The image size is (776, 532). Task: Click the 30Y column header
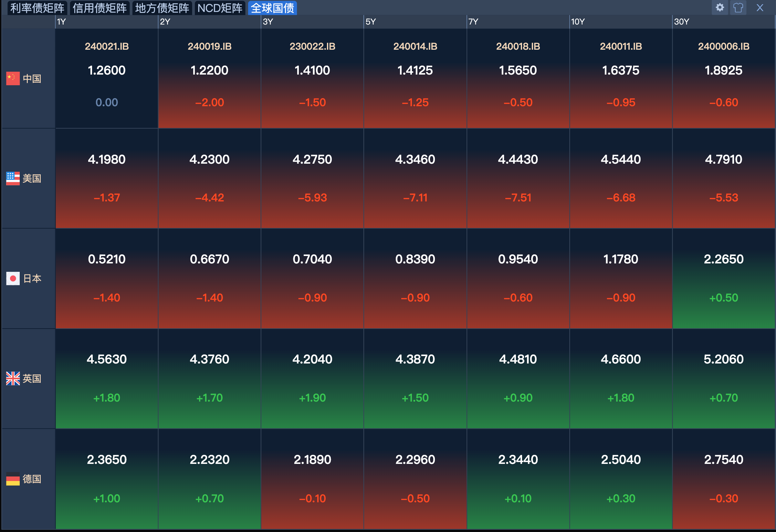681,22
